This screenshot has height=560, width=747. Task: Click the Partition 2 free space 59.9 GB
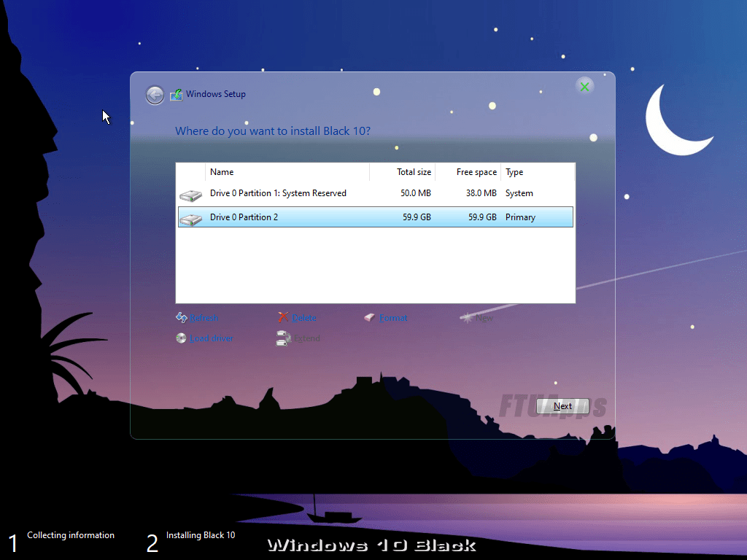(x=482, y=217)
